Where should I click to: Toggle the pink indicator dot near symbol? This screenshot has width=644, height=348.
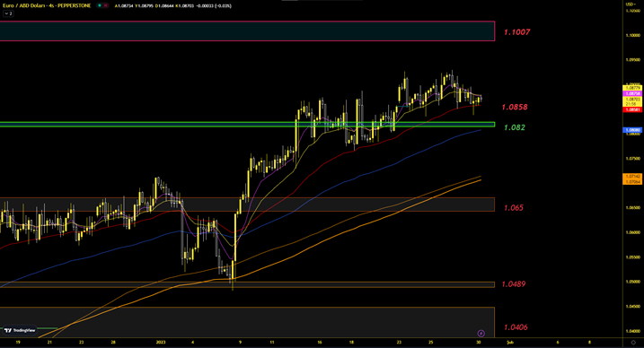pyautogui.click(x=106, y=5)
